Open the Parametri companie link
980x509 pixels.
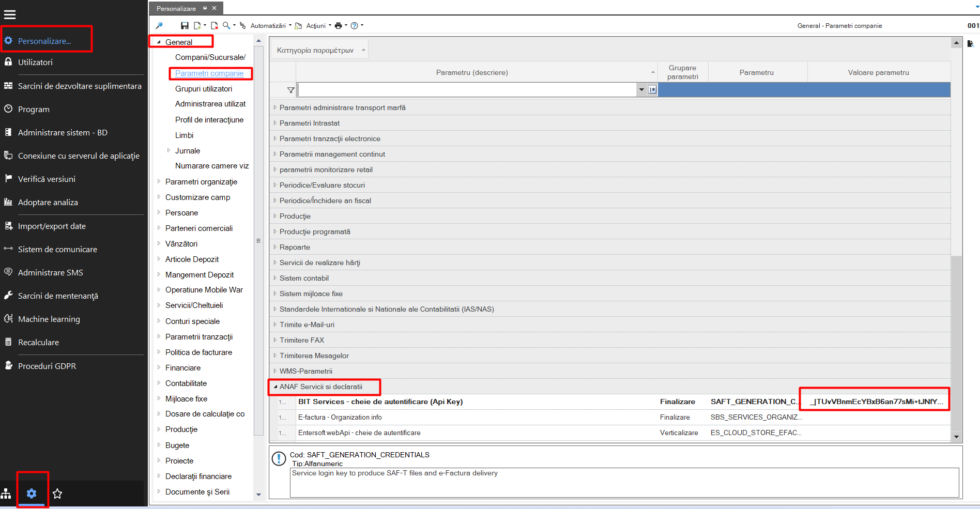209,73
